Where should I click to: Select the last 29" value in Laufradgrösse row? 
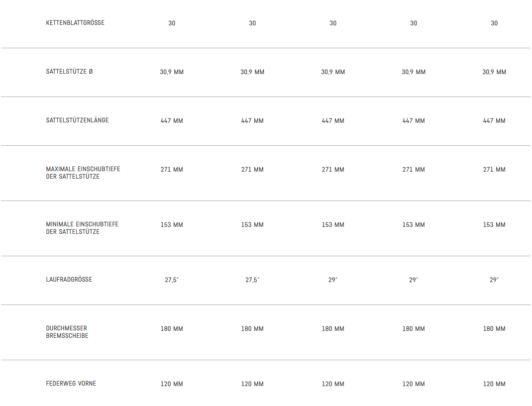[x=494, y=280]
